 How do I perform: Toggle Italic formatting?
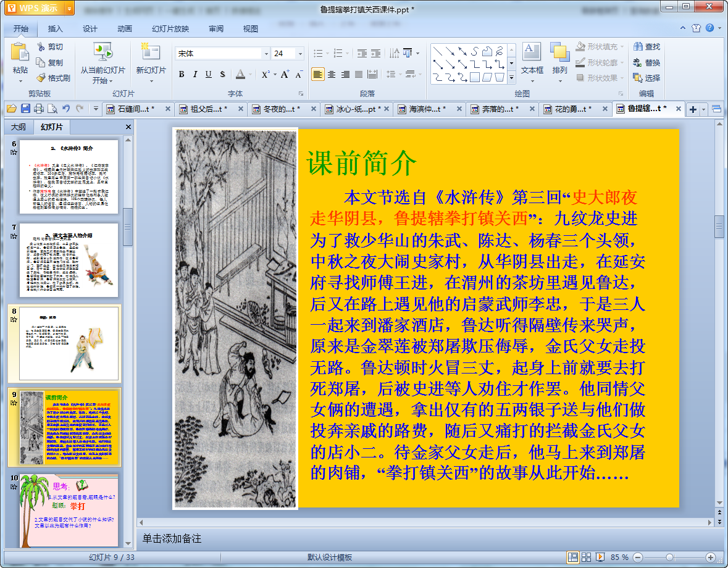click(x=195, y=74)
